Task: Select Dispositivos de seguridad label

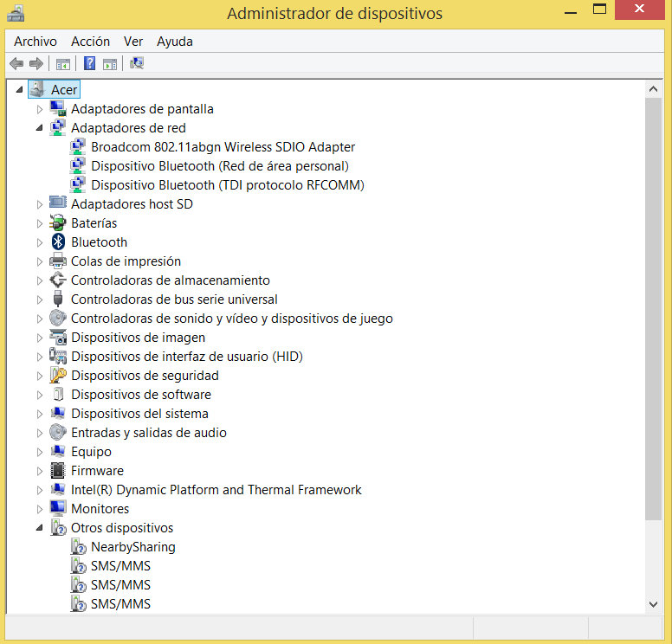Action: tap(145, 375)
